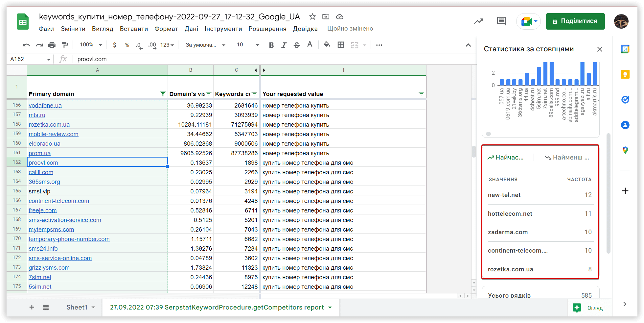Open the grizzlysms.com link
Screen dimensions: 644x323
pos(49,268)
